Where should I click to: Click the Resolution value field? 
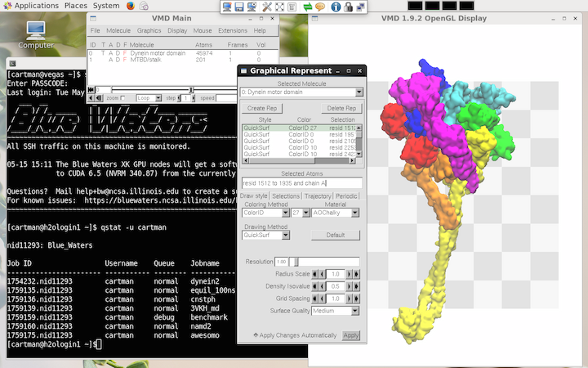tap(281, 262)
